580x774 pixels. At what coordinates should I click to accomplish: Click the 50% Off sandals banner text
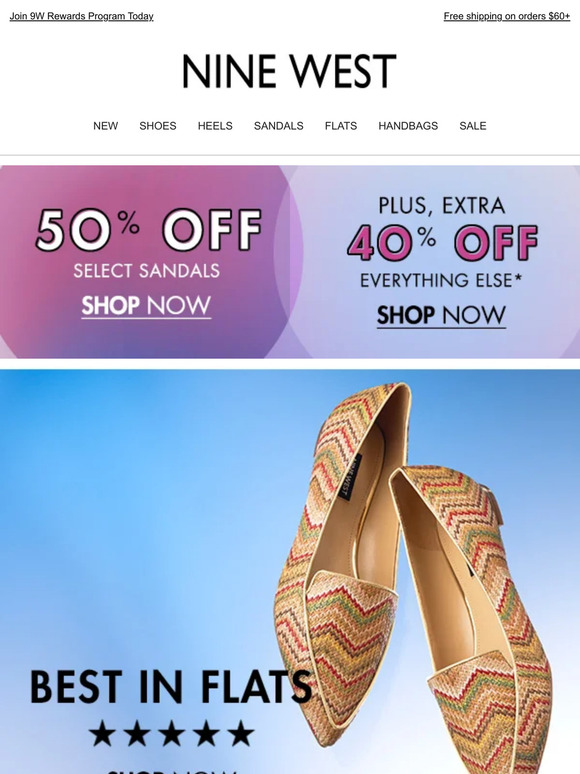click(x=148, y=230)
